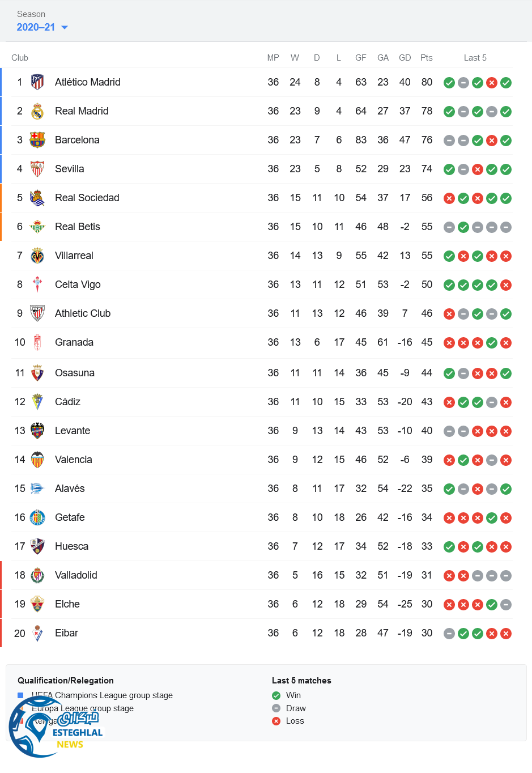The image size is (532, 773).
Task: Click the Villarreal club crest
Action: pos(37,256)
